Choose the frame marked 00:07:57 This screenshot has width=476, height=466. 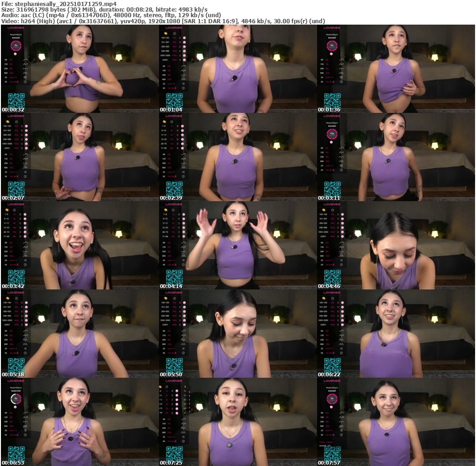pyautogui.click(x=396, y=422)
